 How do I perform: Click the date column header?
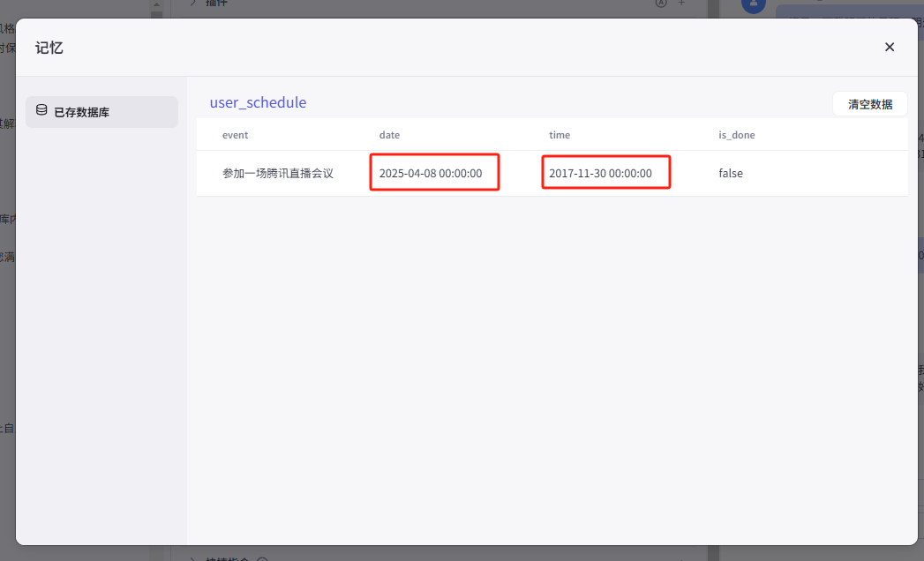click(x=389, y=135)
